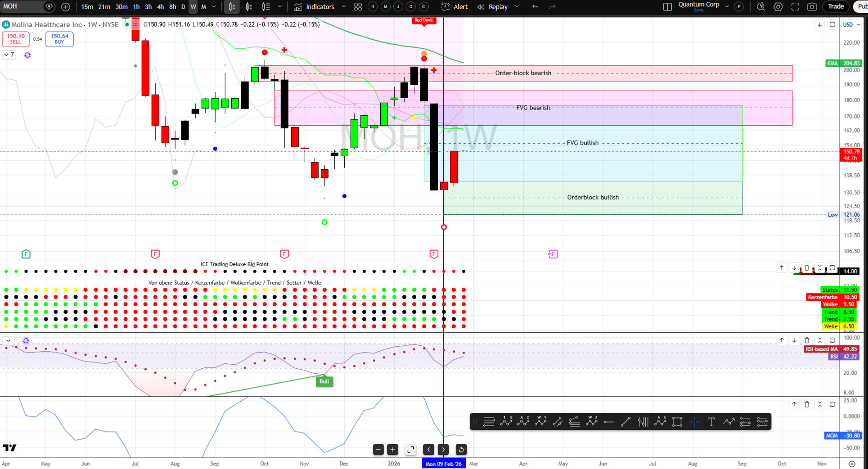Click the 150.64 BUY button
The height and width of the screenshot is (469, 868).
click(60, 39)
